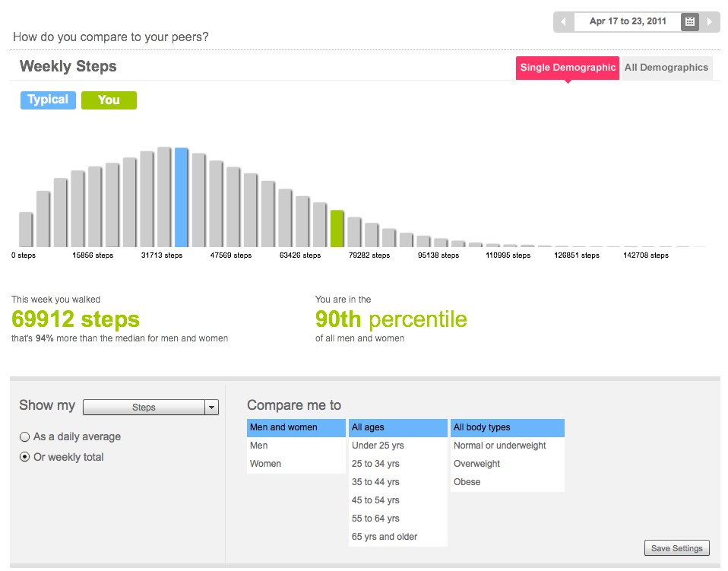The image size is (728, 571).
Task: Select Women in the gender list
Action: coord(296,464)
